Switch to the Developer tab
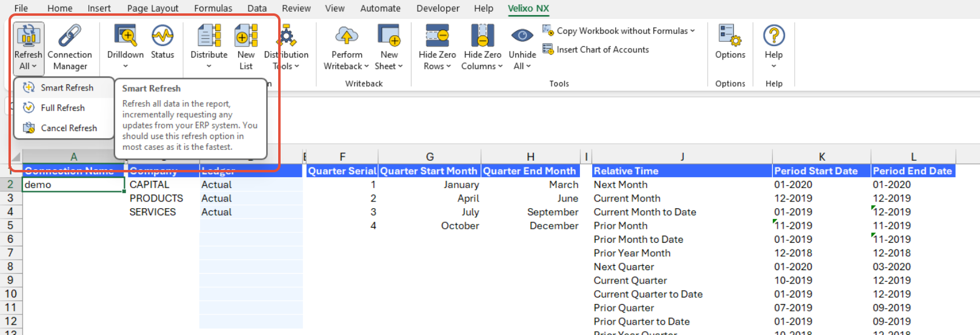This screenshot has height=335, width=980. [x=438, y=8]
